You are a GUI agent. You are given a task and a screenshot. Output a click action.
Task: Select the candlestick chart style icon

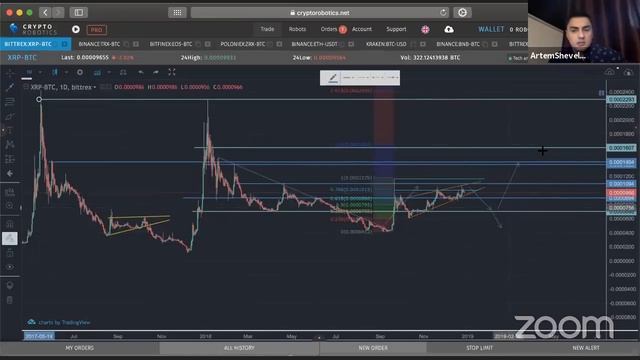pyautogui.click(x=55, y=72)
